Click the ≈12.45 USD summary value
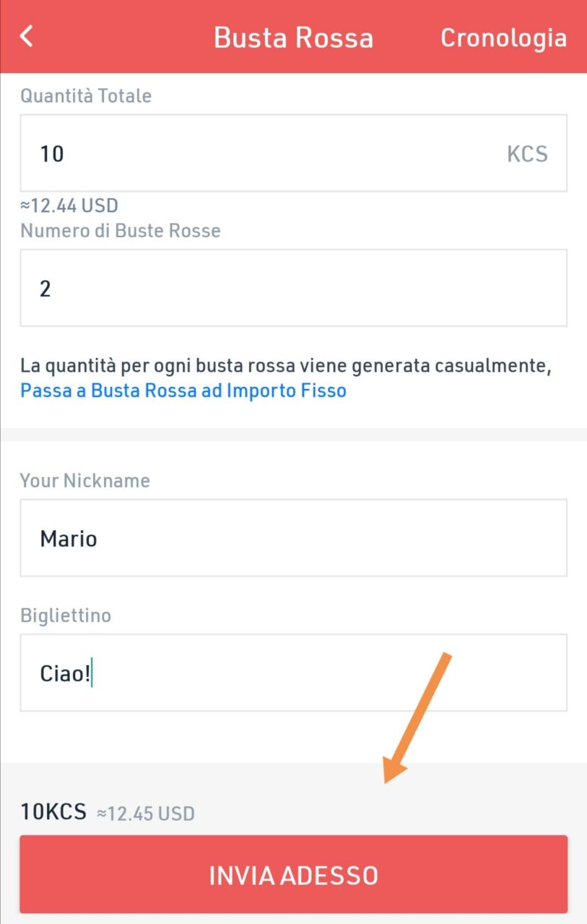The image size is (587, 924). 146,814
